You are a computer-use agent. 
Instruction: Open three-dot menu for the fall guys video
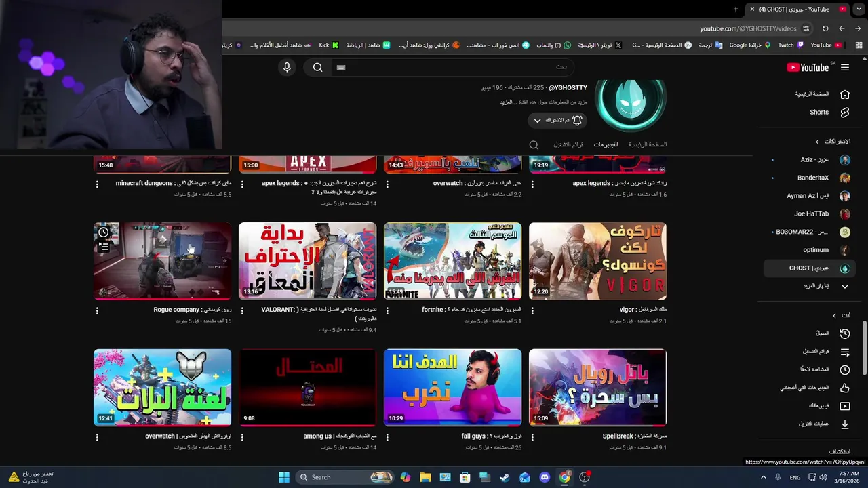pos(387,437)
